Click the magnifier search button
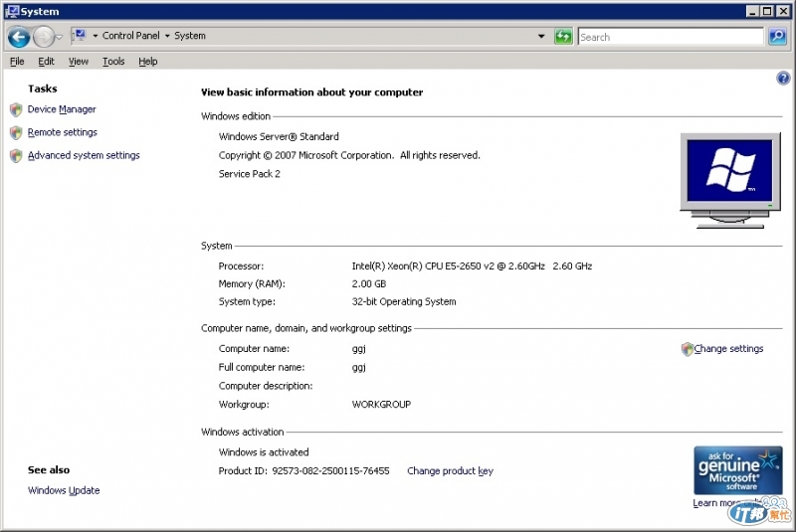 pos(778,37)
